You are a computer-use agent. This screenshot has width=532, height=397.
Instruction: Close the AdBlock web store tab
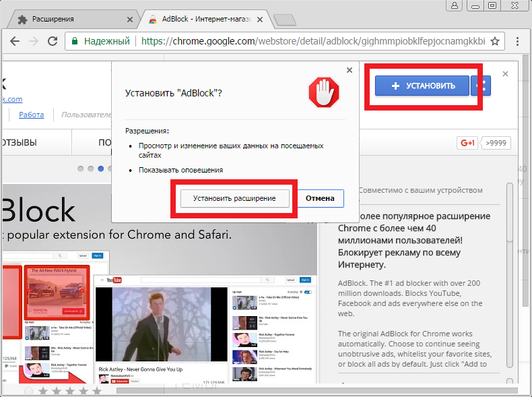pos(260,20)
